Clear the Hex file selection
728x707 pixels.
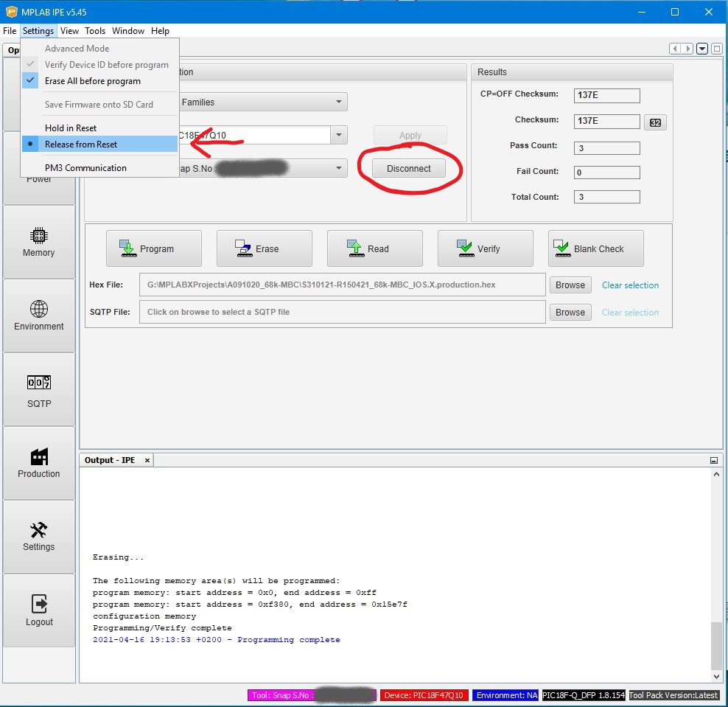click(630, 285)
